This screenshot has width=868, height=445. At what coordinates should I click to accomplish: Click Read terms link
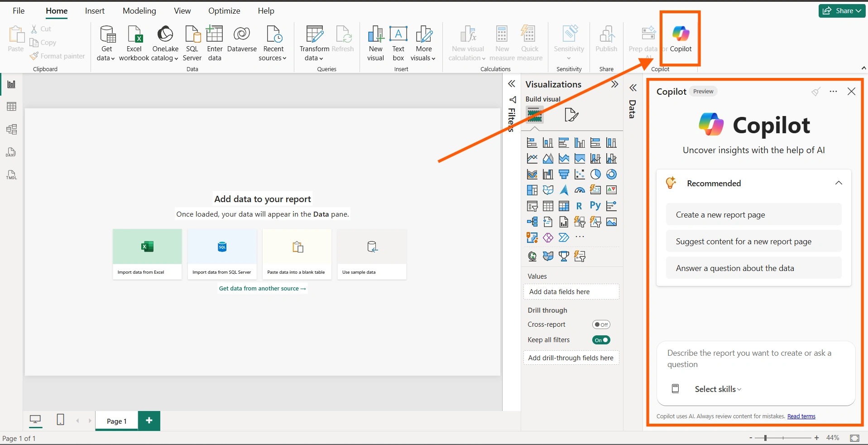tap(801, 416)
